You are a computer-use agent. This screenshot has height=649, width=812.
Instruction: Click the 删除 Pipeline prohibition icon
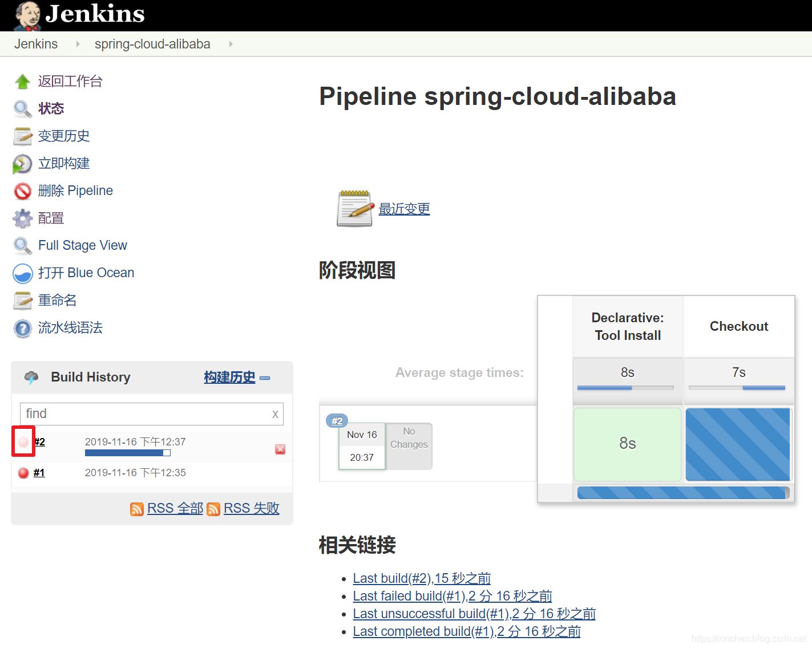click(22, 191)
